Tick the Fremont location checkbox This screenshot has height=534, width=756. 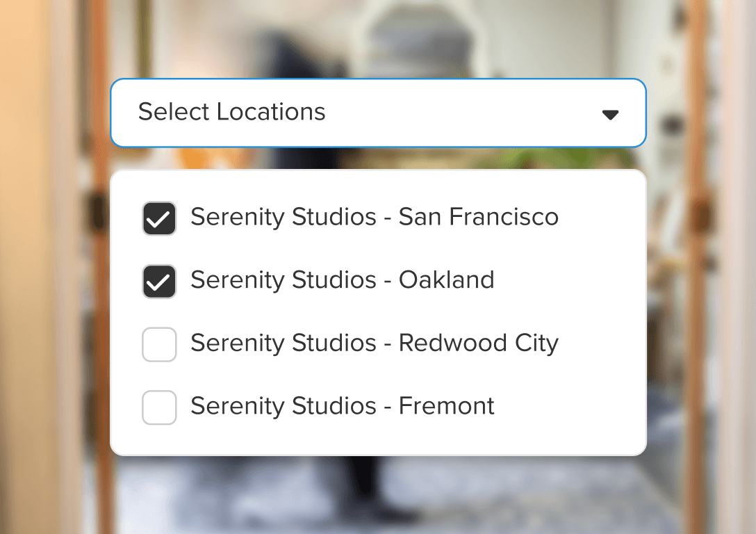(x=159, y=407)
